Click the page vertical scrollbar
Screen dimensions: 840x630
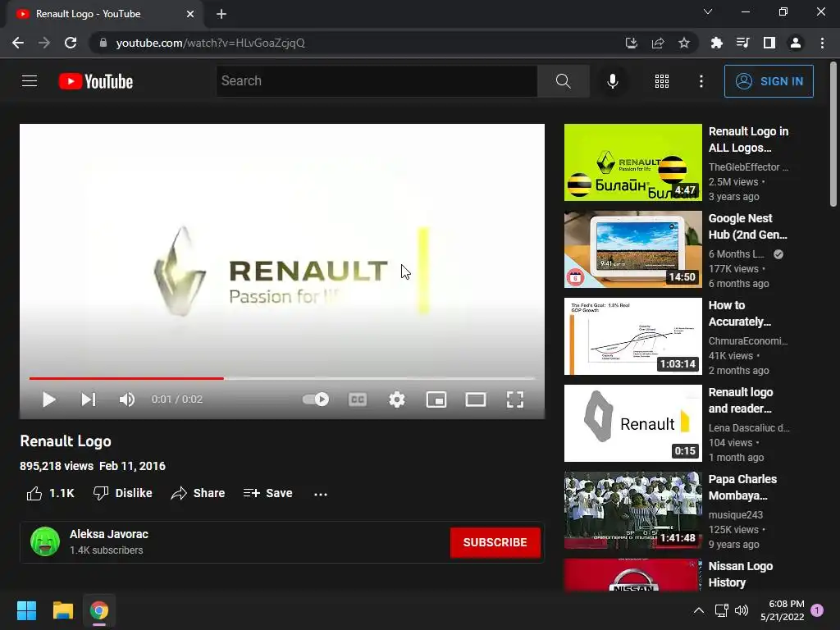(x=833, y=134)
